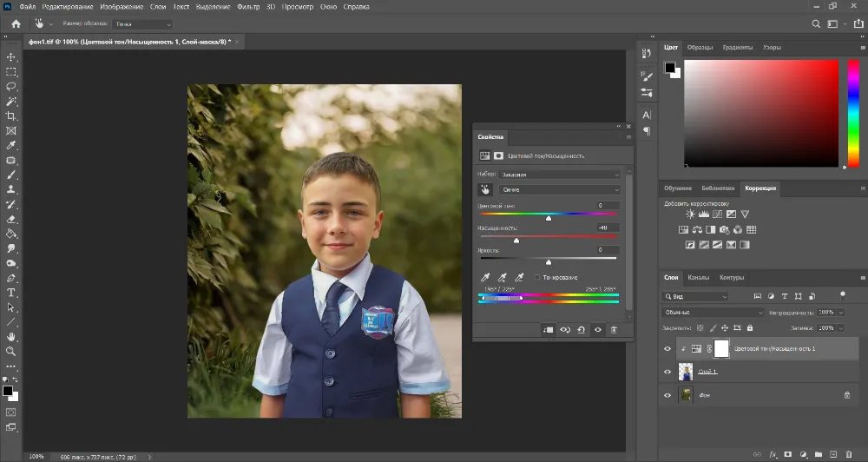Toggle visibility of the Слой 1 layer
The width and height of the screenshot is (868, 462).
tap(667, 372)
